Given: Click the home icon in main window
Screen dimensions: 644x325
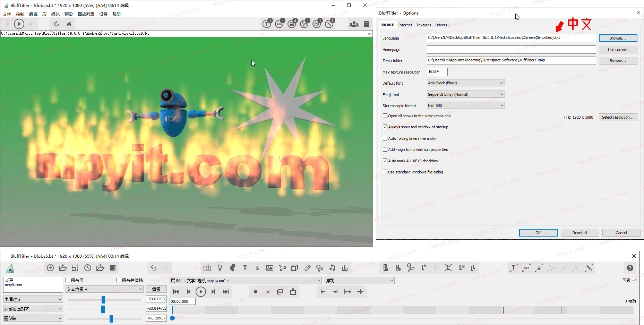Looking at the screenshot, I should pyautogui.click(x=69, y=24).
